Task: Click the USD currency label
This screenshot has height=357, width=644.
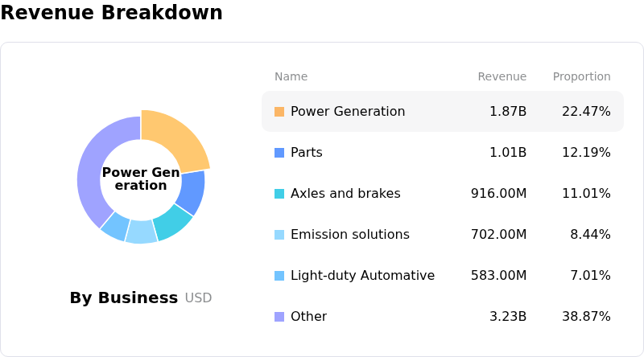Action: click(198, 298)
